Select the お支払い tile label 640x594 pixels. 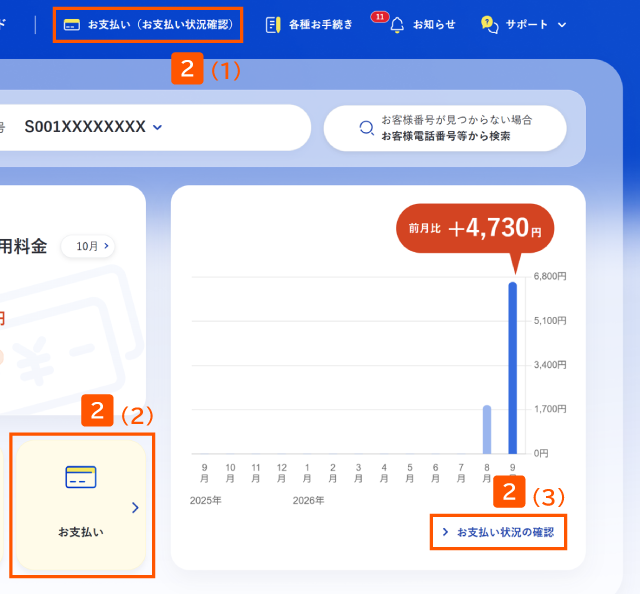pyautogui.click(x=81, y=532)
